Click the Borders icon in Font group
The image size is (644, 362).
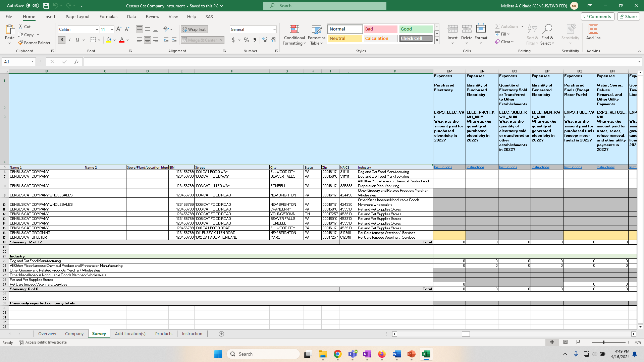93,40
